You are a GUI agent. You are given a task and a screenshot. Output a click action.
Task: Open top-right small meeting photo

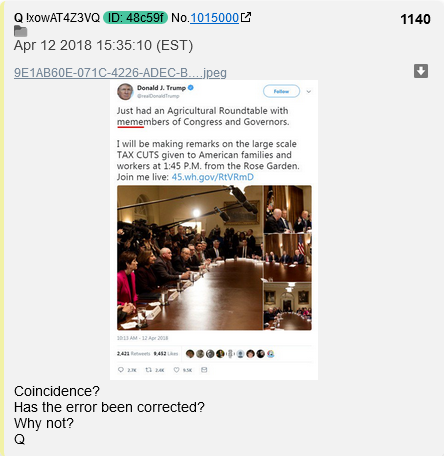(x=288, y=209)
